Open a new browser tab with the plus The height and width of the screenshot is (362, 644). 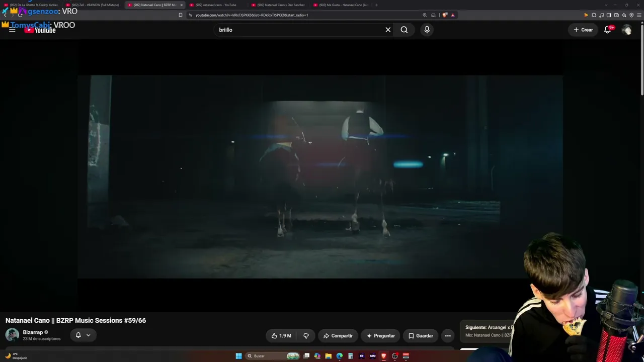[x=376, y=5]
